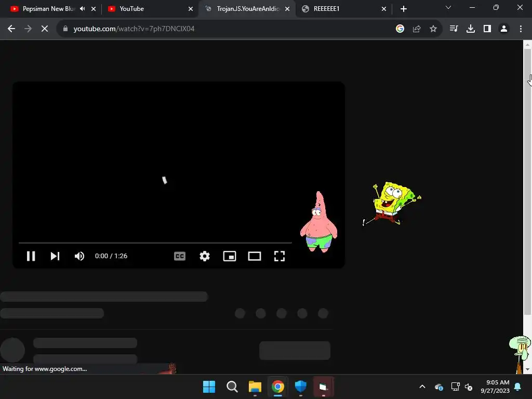
Task: Open the muted volume tray icon
Action: tap(469, 387)
